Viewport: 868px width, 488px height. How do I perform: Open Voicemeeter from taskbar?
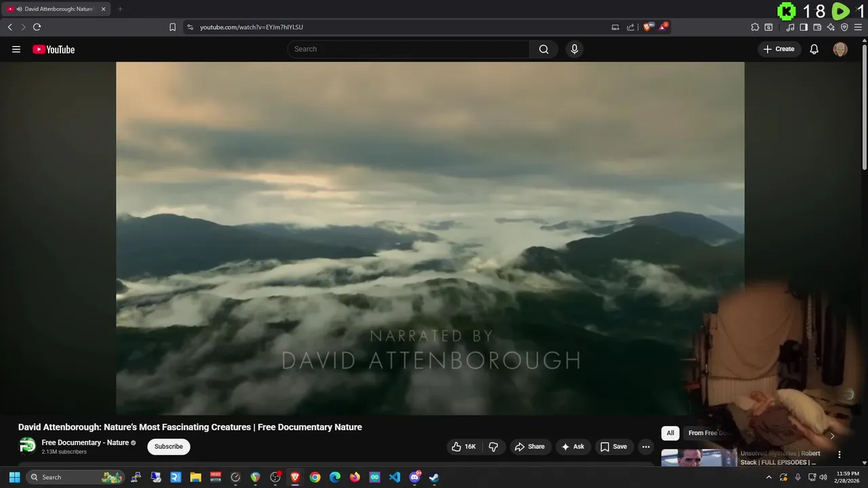point(216,477)
